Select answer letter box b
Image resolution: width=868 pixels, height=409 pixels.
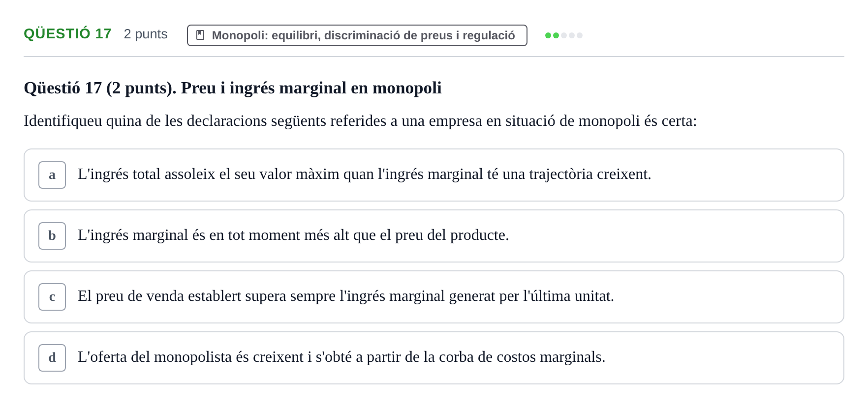[x=52, y=236]
